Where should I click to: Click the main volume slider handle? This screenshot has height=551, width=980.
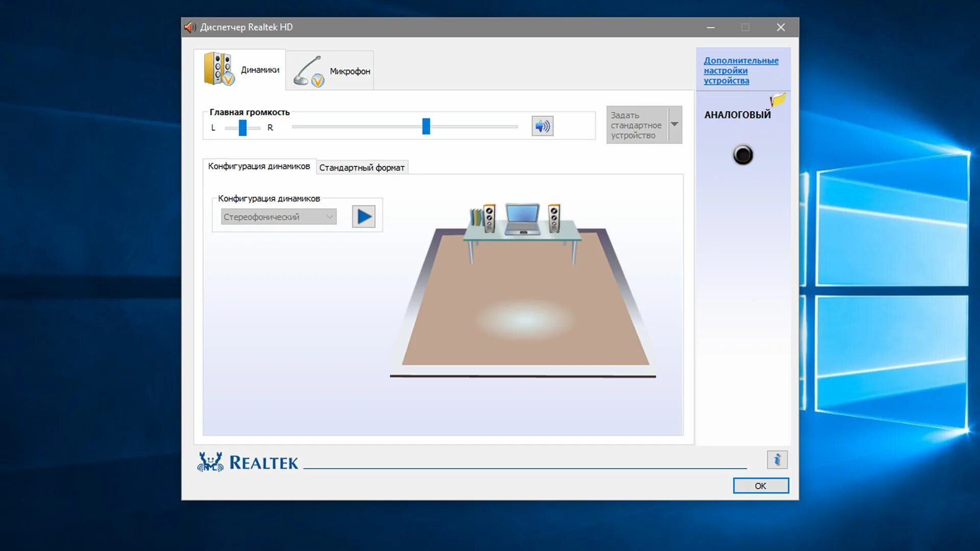(x=426, y=126)
